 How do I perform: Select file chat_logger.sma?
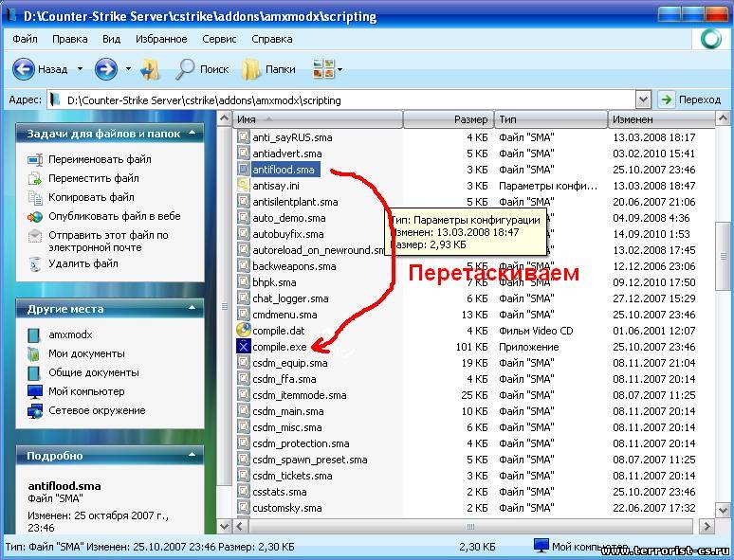coord(290,298)
